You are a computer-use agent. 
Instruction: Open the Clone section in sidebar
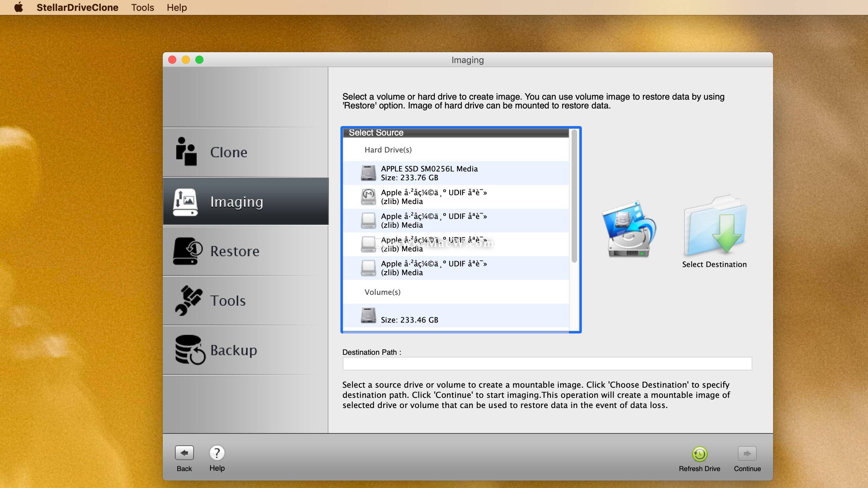click(x=245, y=152)
